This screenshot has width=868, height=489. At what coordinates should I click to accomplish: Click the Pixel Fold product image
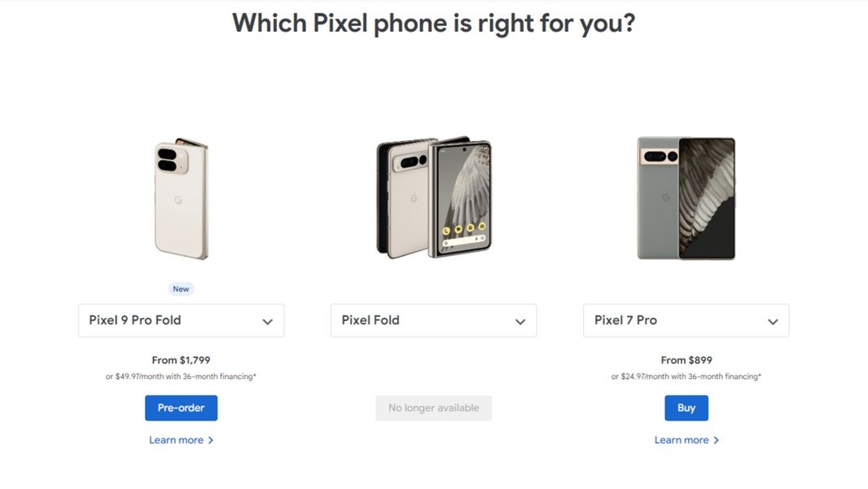(x=433, y=196)
